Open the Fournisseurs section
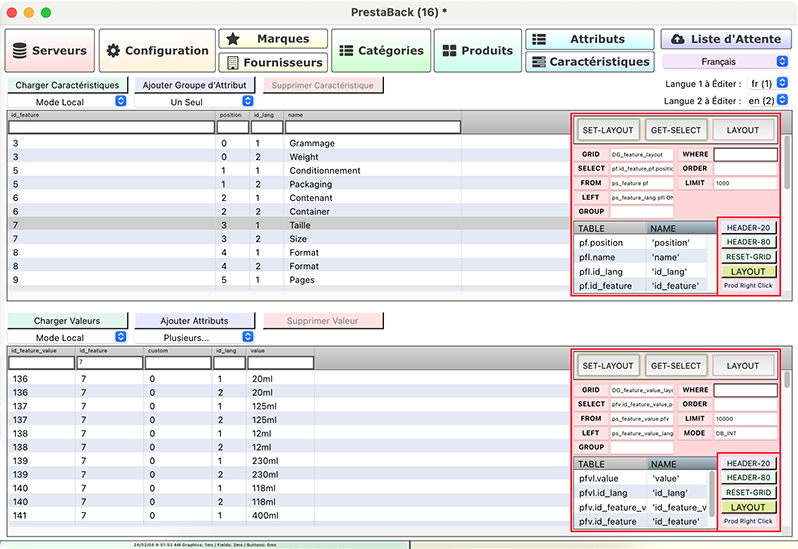Image resolution: width=798 pixels, height=549 pixels. [x=273, y=62]
